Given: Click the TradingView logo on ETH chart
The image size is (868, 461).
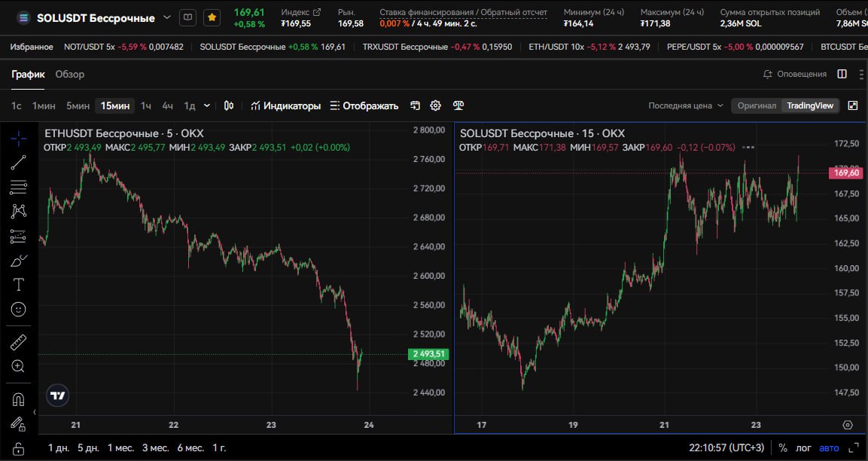Looking at the screenshot, I should (x=57, y=395).
